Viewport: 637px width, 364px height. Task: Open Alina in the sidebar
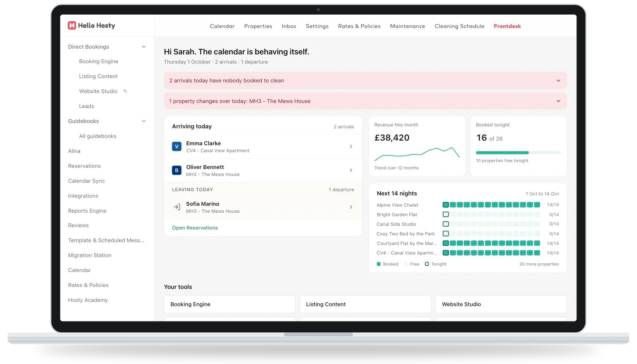(x=74, y=151)
